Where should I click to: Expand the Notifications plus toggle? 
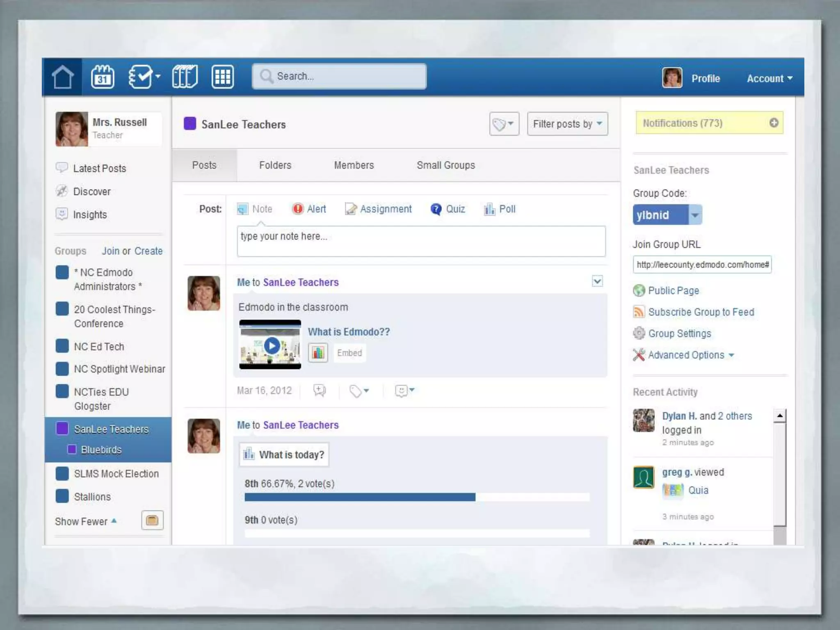pyautogui.click(x=774, y=123)
